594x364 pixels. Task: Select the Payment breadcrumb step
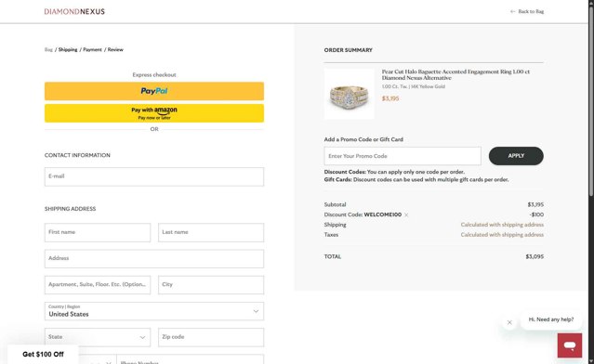click(92, 49)
